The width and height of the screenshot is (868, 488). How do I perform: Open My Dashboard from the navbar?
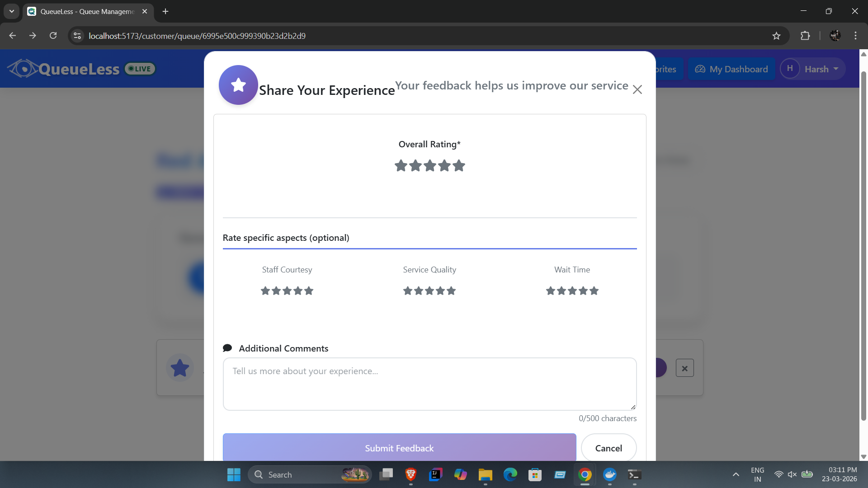(731, 69)
